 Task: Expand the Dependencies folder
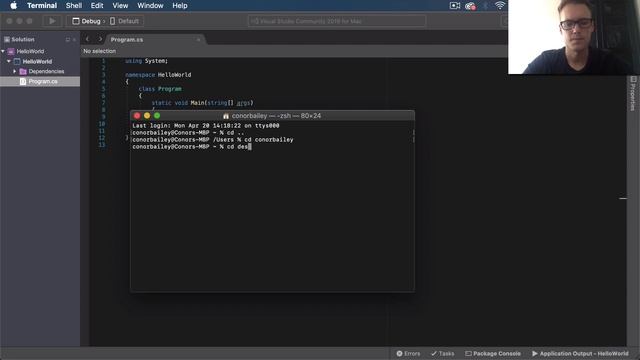pyautogui.click(x=15, y=71)
